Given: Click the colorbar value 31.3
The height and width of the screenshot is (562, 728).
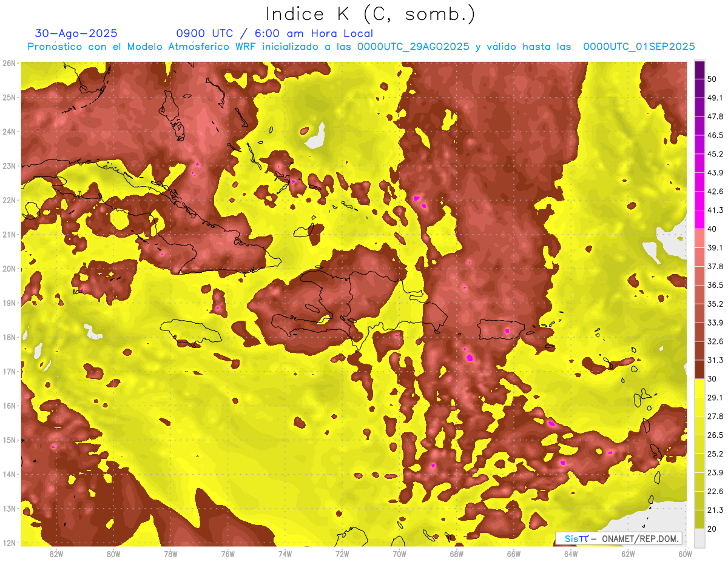Looking at the screenshot, I should pos(715,360).
